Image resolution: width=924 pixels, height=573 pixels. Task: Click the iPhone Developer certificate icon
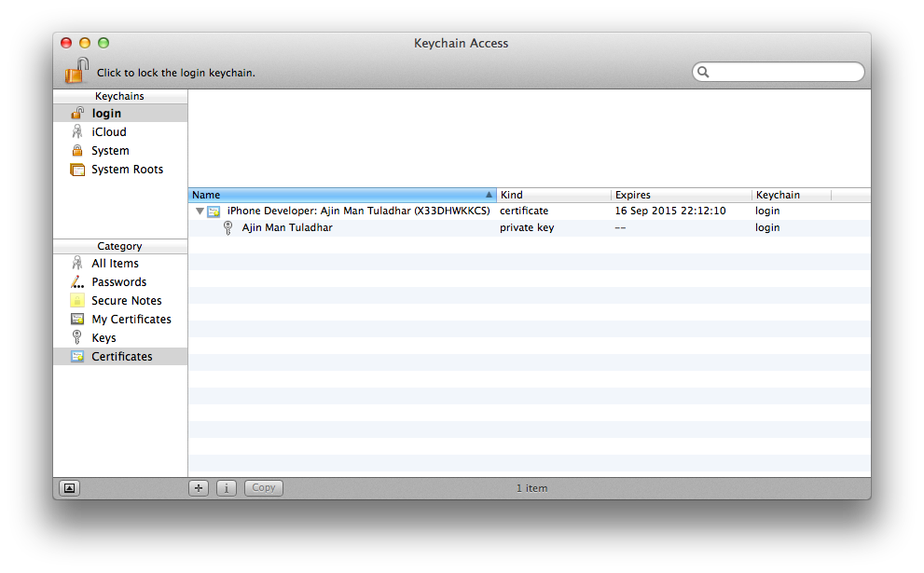214,211
